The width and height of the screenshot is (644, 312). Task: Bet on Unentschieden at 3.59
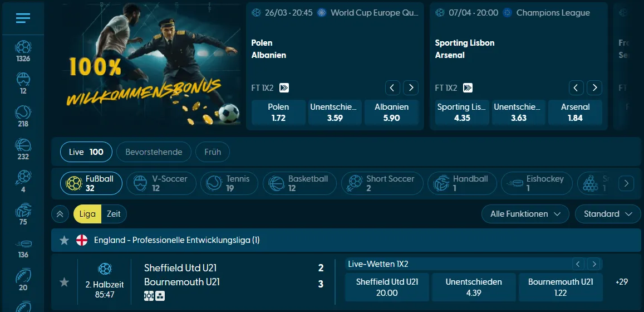click(x=335, y=112)
